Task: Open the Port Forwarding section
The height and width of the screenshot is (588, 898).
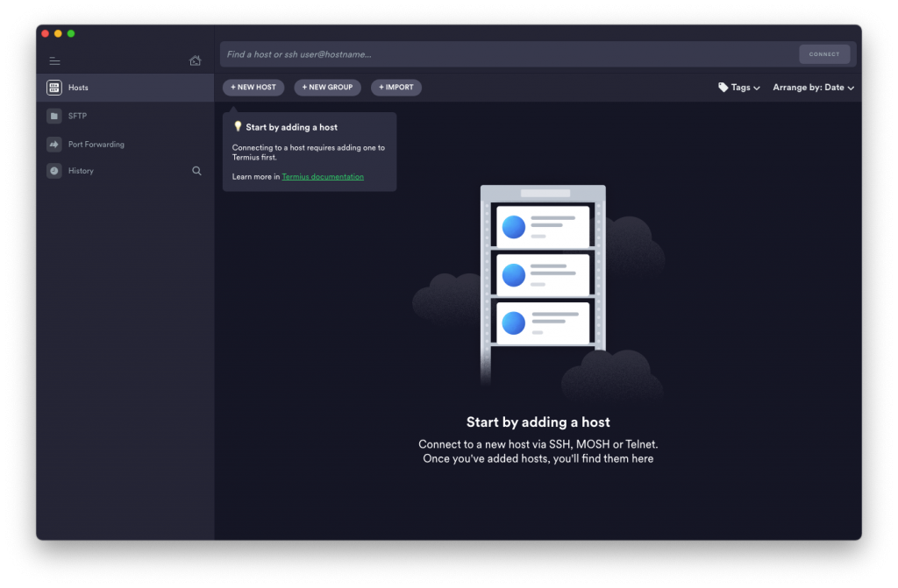Action: pyautogui.click(x=125, y=145)
